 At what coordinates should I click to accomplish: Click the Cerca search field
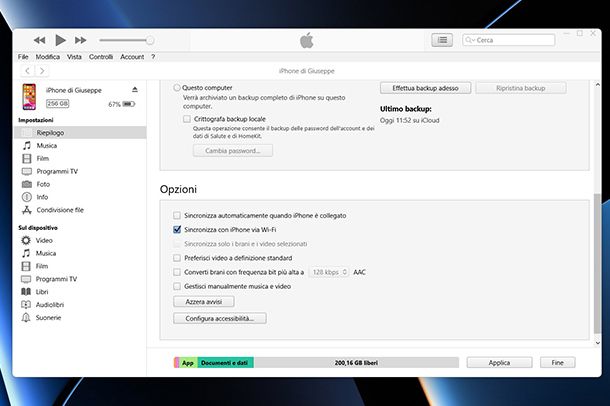click(508, 40)
